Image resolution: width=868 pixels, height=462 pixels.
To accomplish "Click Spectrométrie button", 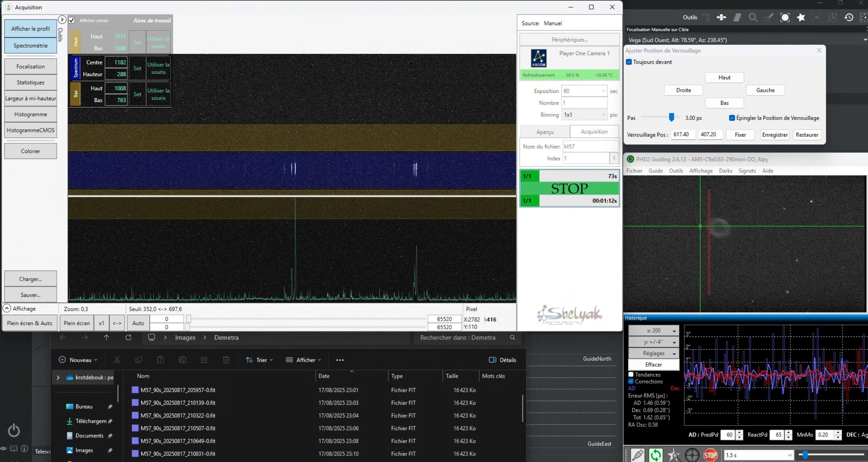I will pyautogui.click(x=31, y=46).
